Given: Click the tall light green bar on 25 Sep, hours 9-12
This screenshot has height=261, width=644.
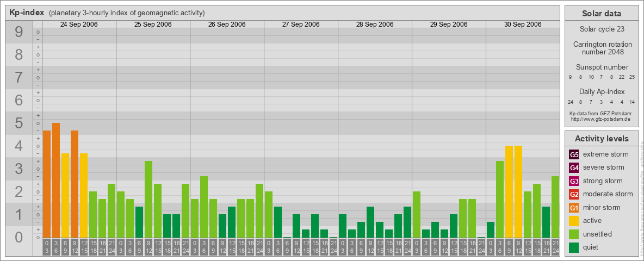Looking at the screenshot, I should click(x=148, y=199).
